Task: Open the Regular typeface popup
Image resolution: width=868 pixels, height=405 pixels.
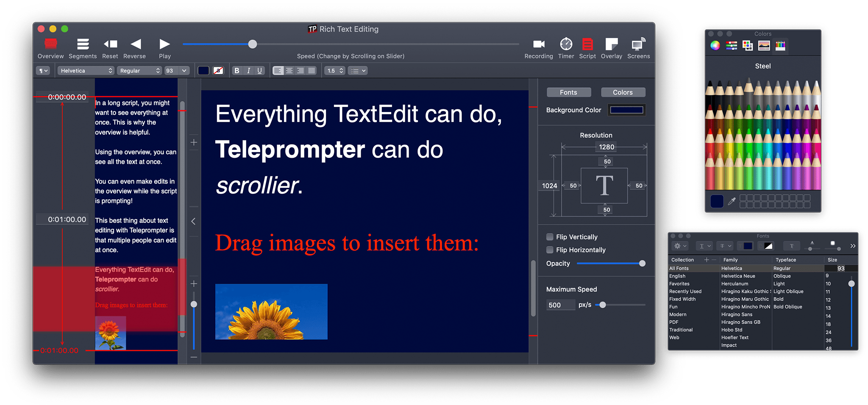Action: (140, 71)
